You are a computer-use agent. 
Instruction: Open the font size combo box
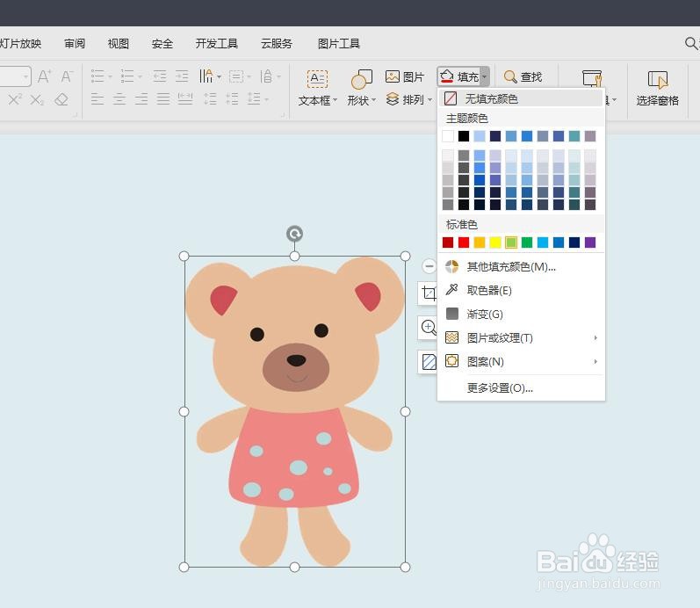(14, 76)
